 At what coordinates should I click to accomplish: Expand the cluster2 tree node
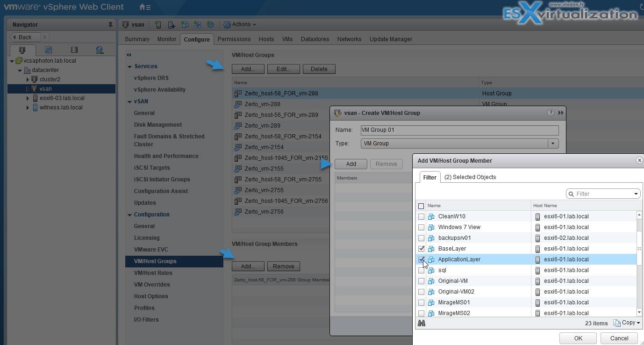[28, 79]
